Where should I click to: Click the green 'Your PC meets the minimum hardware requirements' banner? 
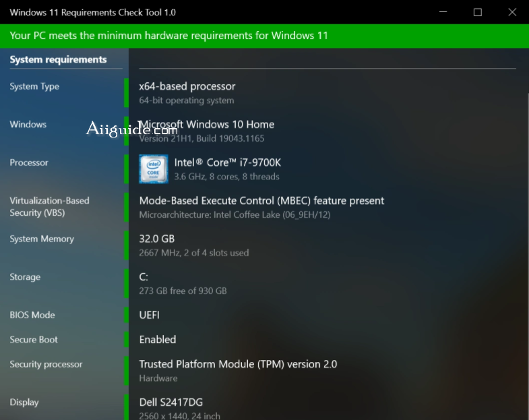pos(264,36)
